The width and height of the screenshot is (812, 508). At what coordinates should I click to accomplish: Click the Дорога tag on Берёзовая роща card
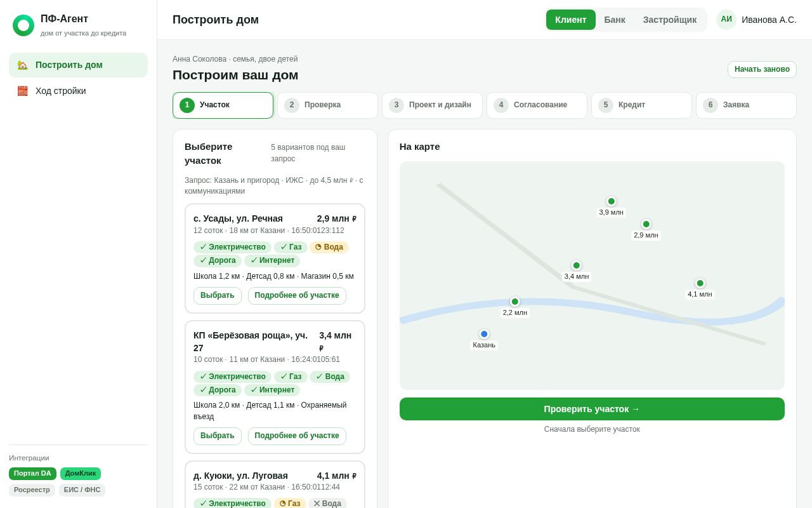218,390
